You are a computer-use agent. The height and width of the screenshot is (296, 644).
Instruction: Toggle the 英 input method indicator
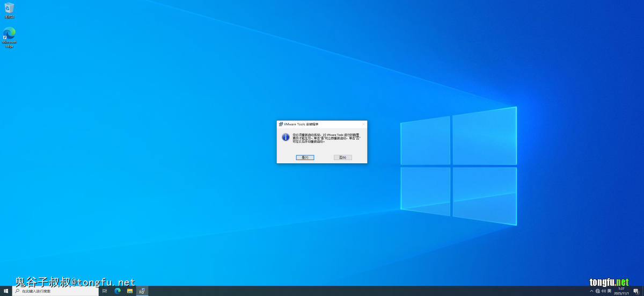pyautogui.click(x=609, y=291)
